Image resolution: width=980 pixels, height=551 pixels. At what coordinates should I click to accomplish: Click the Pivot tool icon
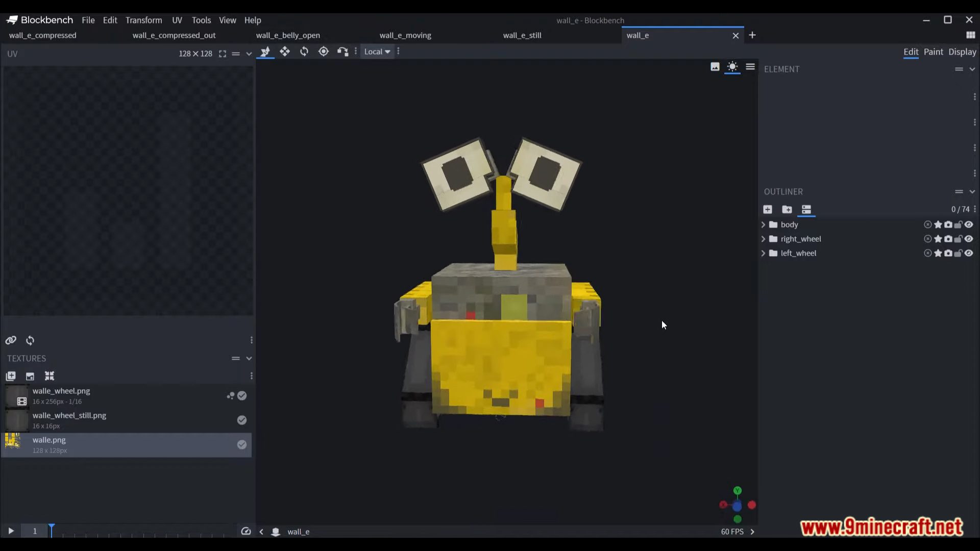[x=323, y=52]
